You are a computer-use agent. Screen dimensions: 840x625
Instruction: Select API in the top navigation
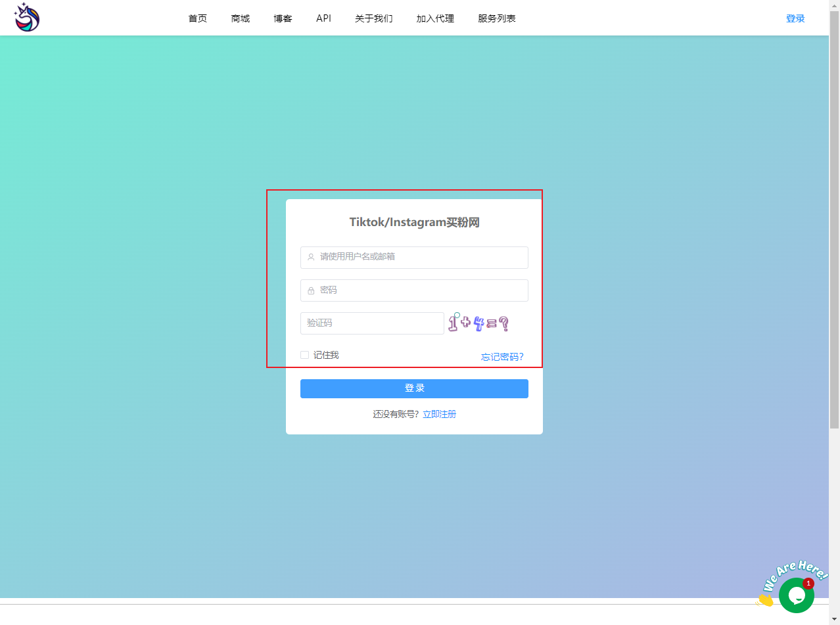[324, 18]
